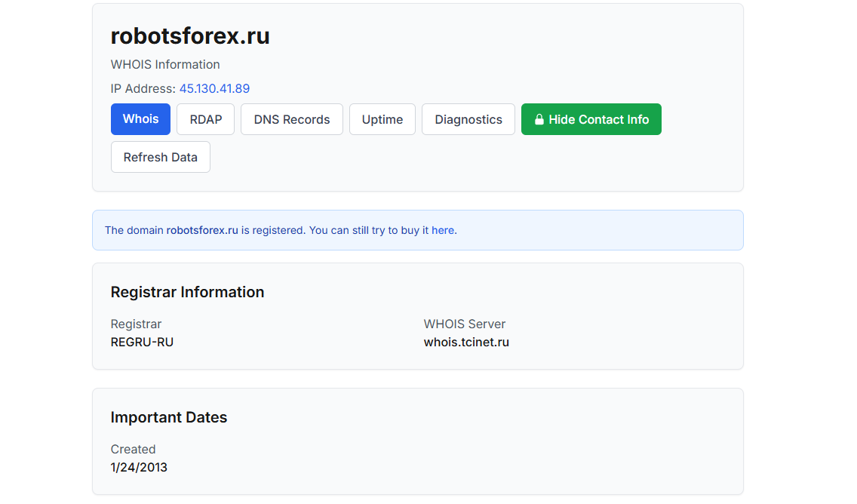Click the lock icon on Hide Contact Info
The height and width of the screenshot is (504, 857).
point(539,120)
